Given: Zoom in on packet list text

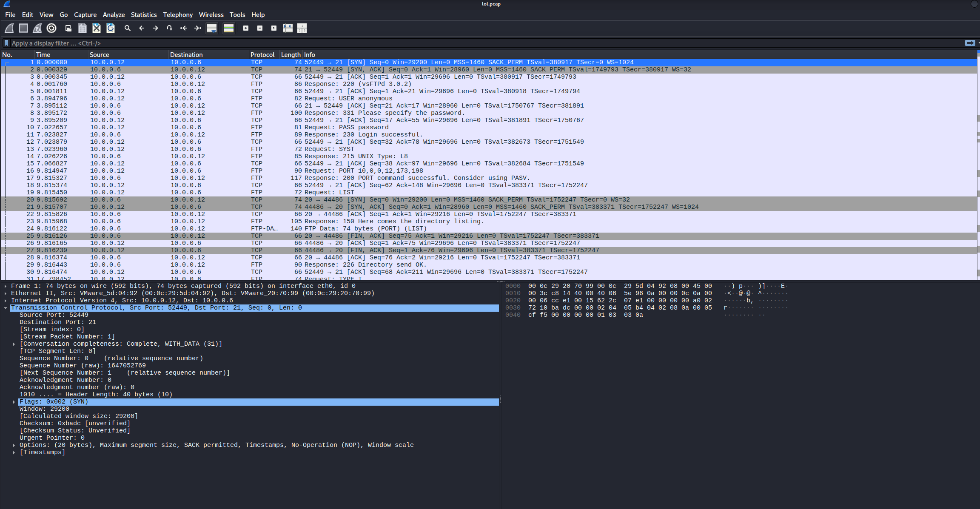Looking at the screenshot, I should [246, 28].
